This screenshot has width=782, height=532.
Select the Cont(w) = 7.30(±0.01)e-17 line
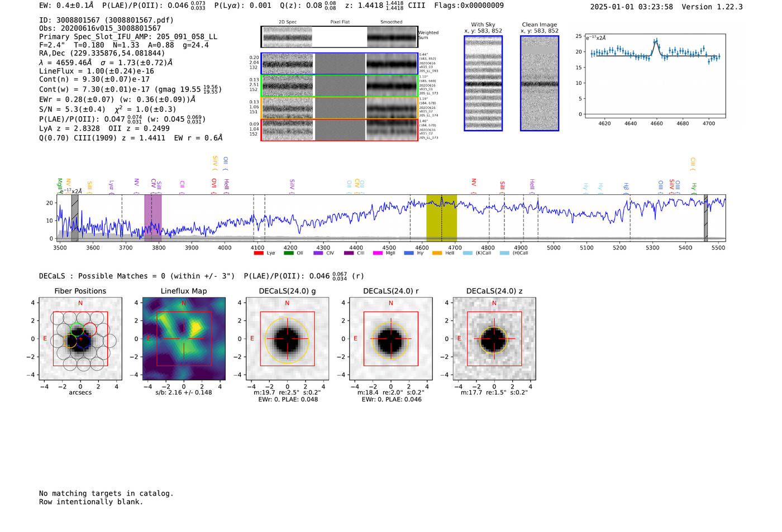click(130, 89)
